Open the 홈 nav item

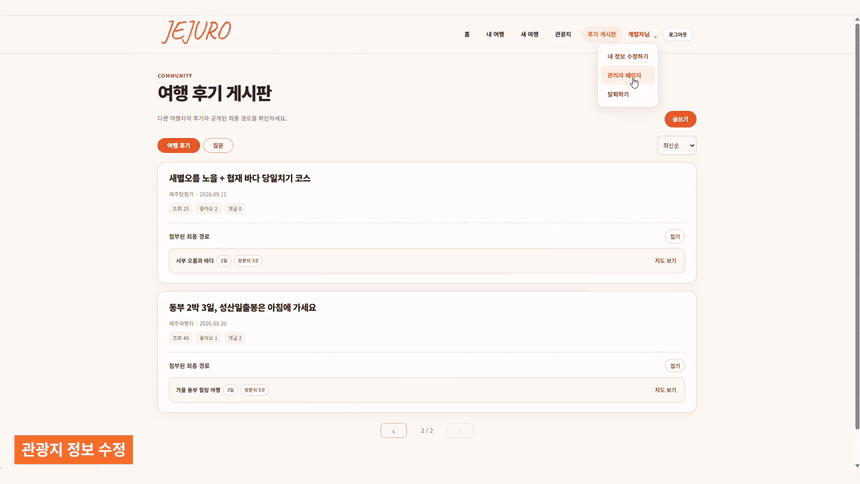click(x=467, y=35)
